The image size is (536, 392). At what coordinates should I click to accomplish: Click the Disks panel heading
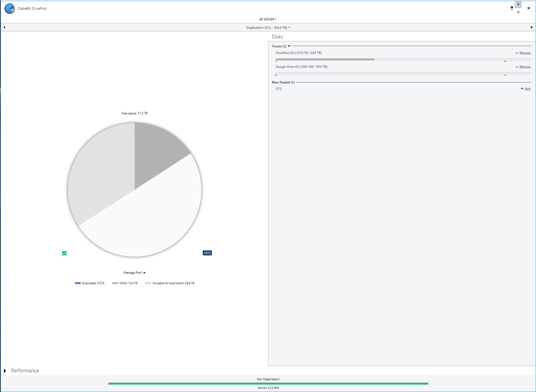[x=278, y=37]
